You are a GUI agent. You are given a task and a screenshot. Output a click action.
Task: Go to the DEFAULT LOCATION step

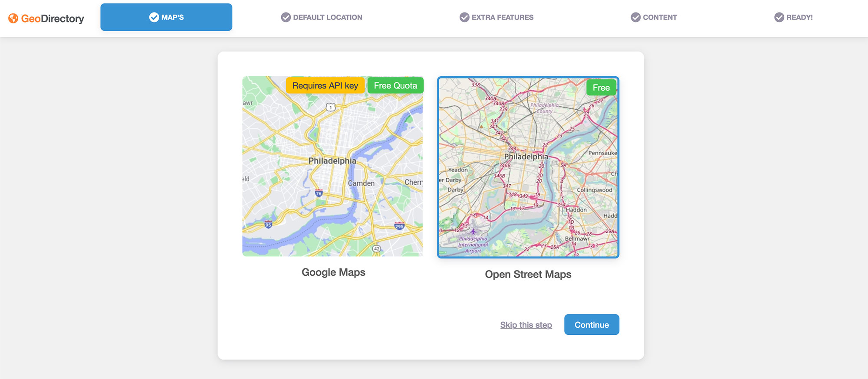point(322,17)
